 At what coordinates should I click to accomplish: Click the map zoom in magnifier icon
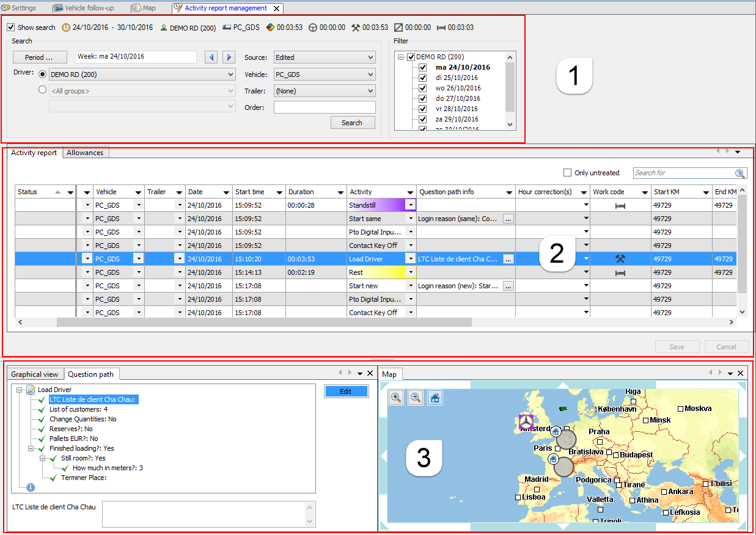(396, 398)
